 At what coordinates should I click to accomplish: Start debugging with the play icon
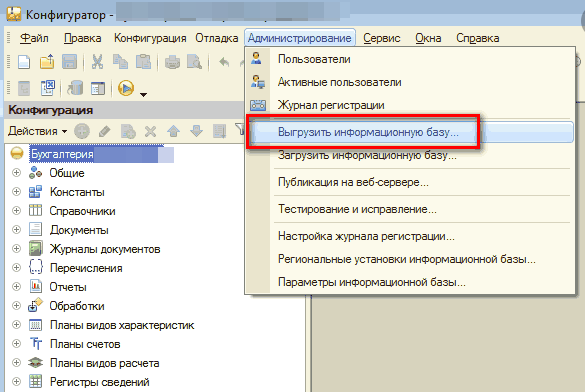[x=126, y=88]
